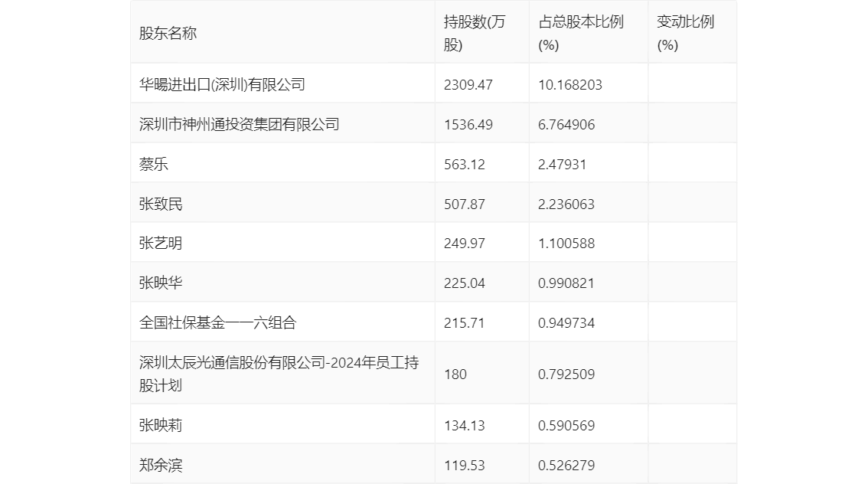The width and height of the screenshot is (868, 484).
Task: Click the percentage 0.526279
Action: pos(566,465)
